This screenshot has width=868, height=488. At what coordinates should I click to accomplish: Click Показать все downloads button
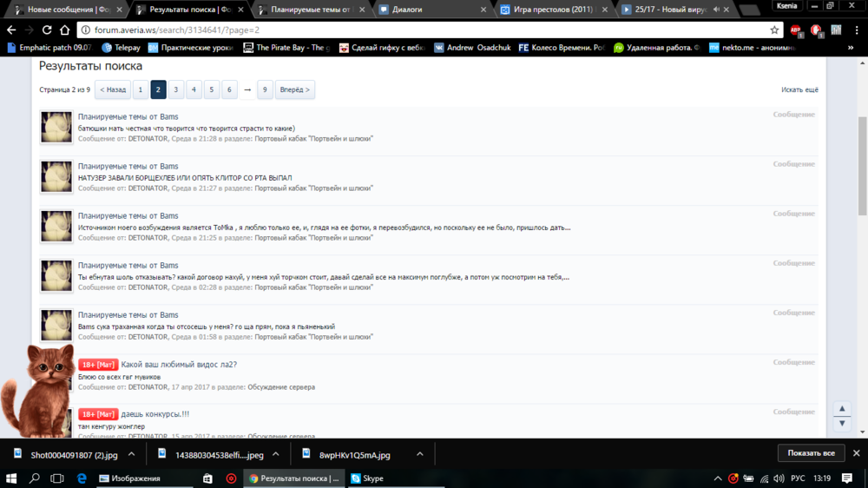coord(811,453)
